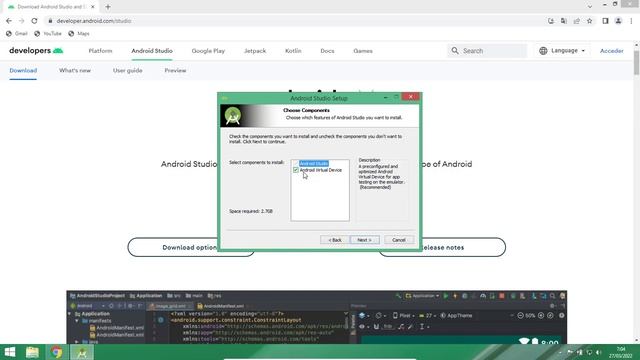Open the Language dropdown
This screenshot has width=640, height=360.
[x=562, y=51]
